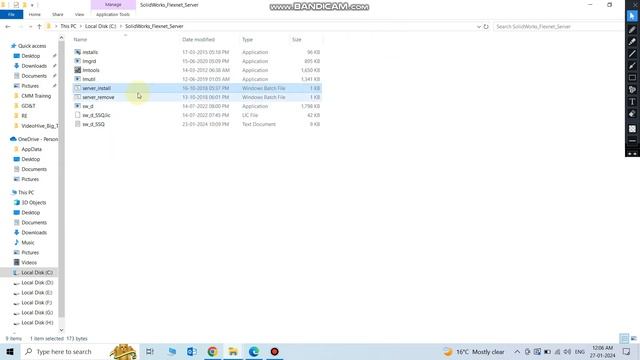The height and width of the screenshot is (360, 640).
Task: Select the lmutil application icon
Action: coord(78,79)
